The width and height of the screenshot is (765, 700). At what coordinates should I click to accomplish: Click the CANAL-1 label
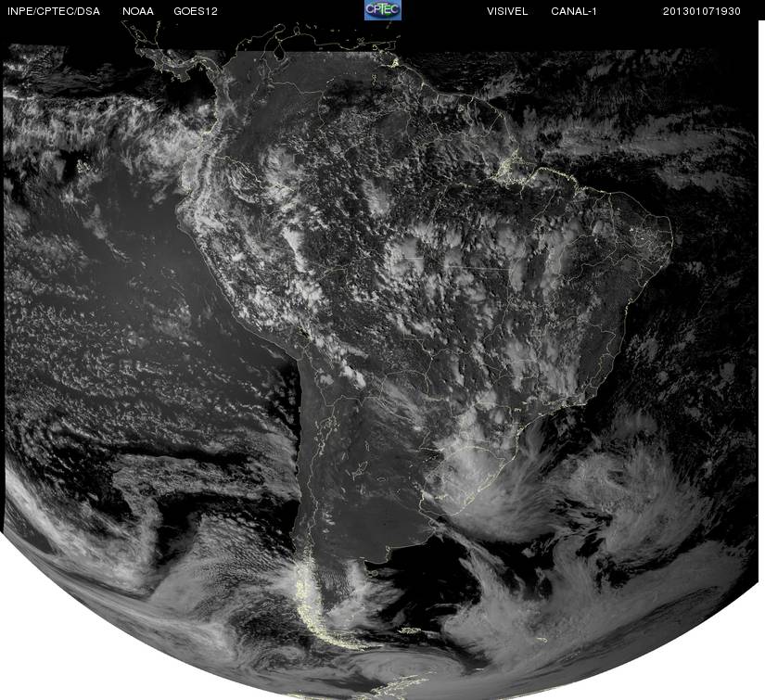[574, 11]
